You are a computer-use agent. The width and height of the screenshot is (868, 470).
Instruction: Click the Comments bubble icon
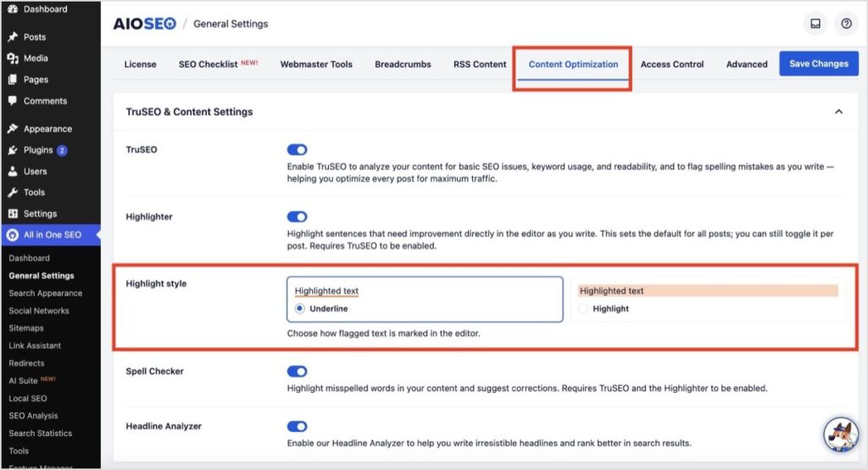pos(12,101)
